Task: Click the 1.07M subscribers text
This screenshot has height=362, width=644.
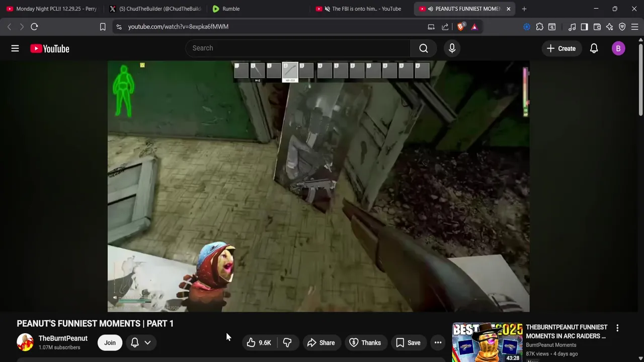Action: (59, 347)
